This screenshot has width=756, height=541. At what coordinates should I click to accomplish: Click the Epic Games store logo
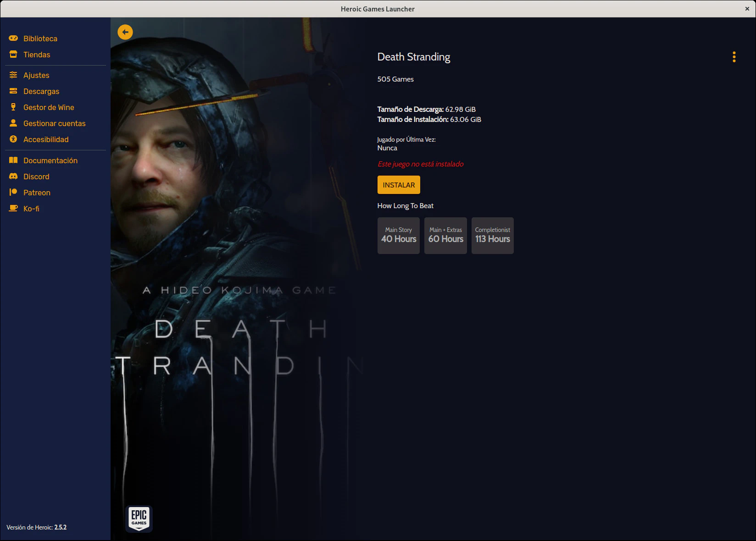tap(139, 519)
